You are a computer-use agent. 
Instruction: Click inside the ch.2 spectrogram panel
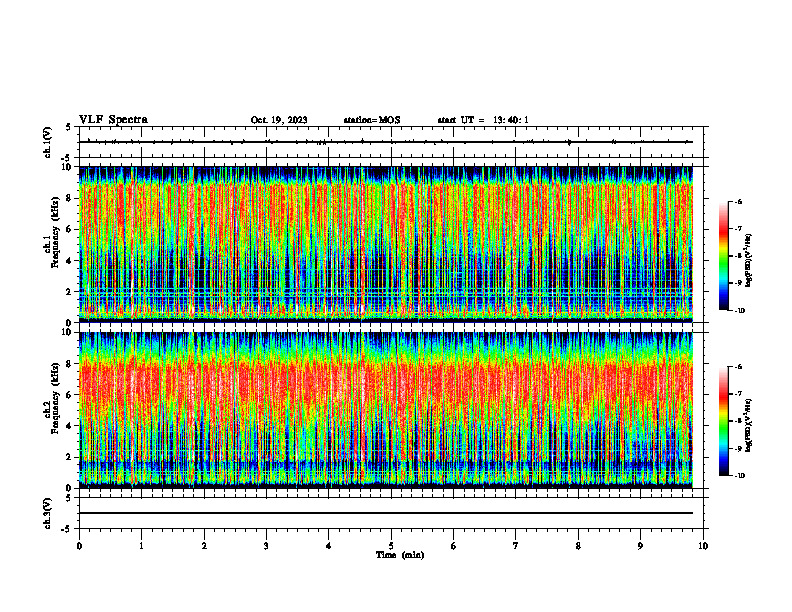click(x=386, y=410)
